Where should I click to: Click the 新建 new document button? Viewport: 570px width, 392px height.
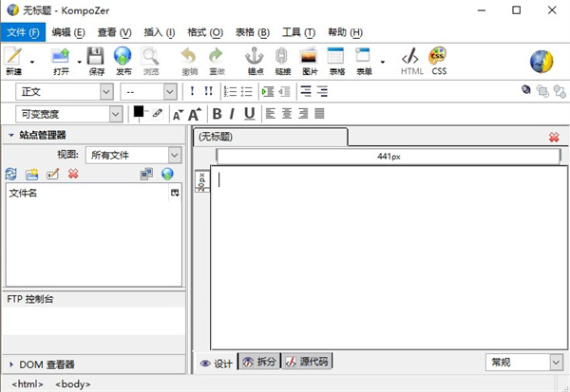pos(13,61)
